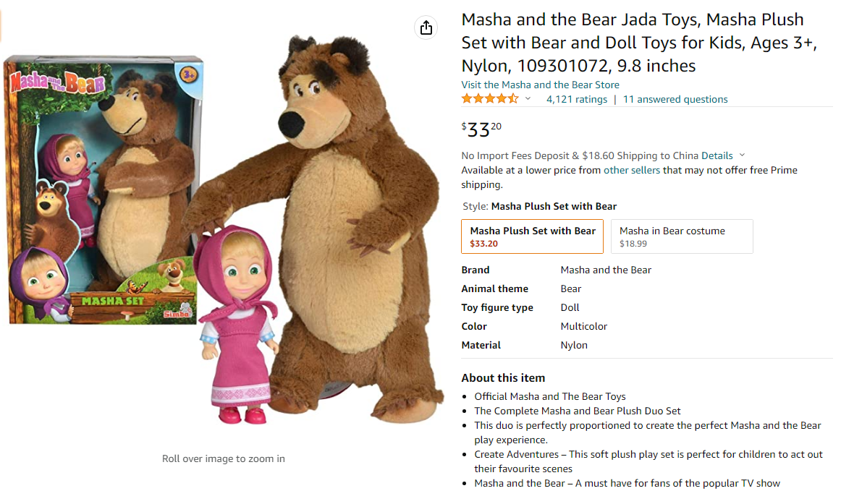Select the Masha Plush Set with Bear style
Viewport: 841px width, 504px height.
tap(532, 236)
